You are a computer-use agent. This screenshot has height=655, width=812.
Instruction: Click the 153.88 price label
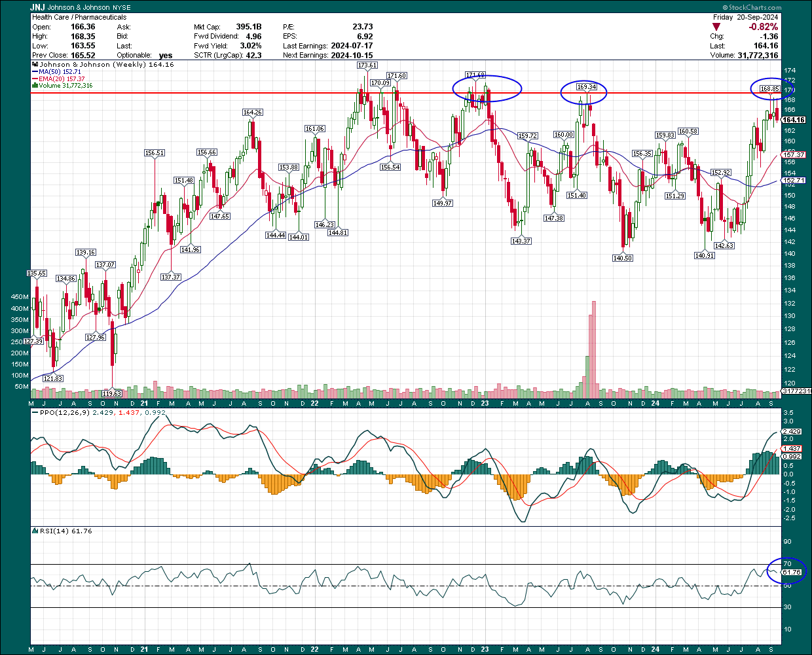click(289, 168)
